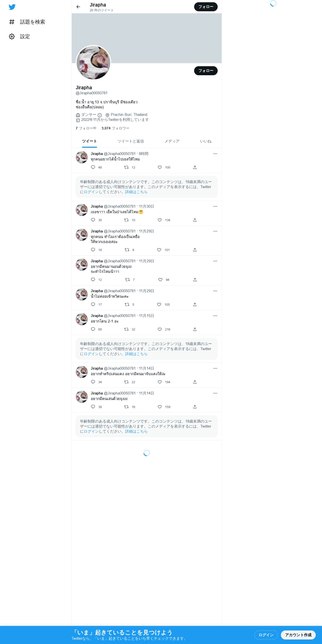Click the フォロー button below the banner
The image size is (322, 644).
tap(206, 71)
